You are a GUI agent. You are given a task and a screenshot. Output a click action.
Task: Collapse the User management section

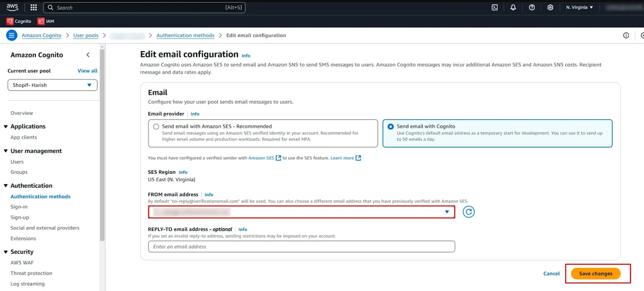(x=6, y=151)
